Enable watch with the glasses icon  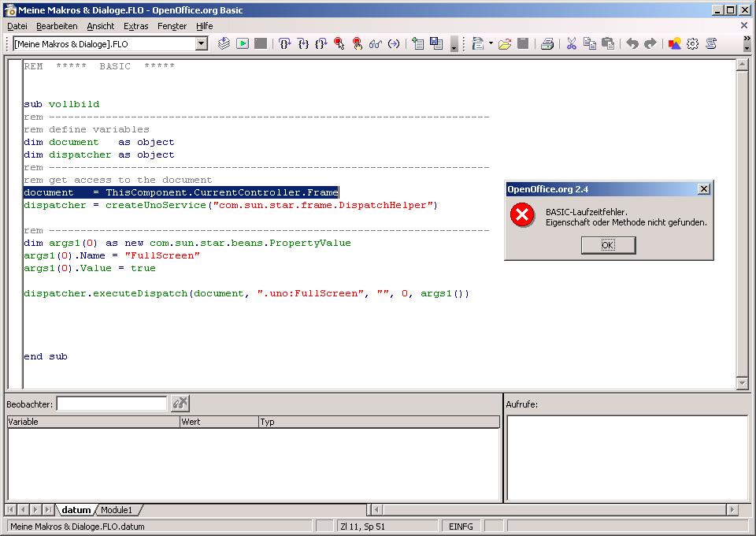[x=376, y=44]
